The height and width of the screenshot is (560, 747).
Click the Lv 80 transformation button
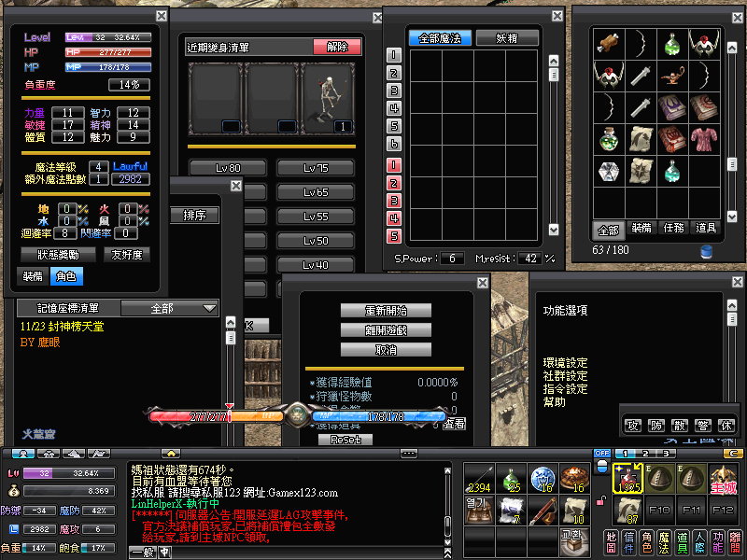[x=228, y=168]
